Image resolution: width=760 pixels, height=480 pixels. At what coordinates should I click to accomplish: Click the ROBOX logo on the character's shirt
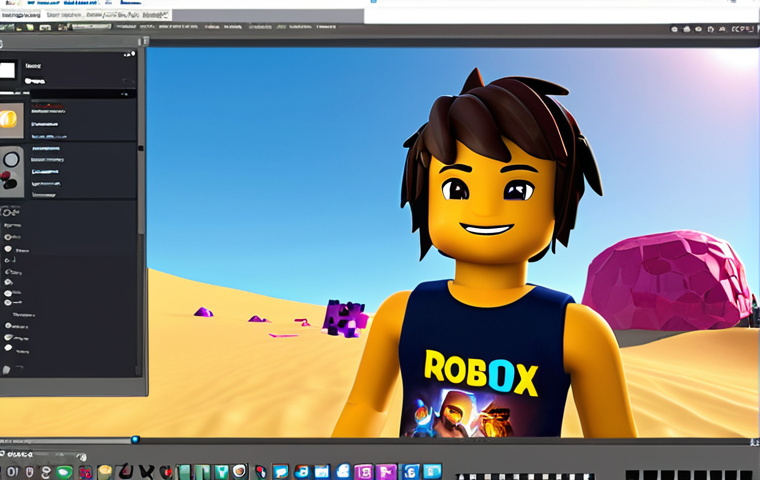pyautogui.click(x=481, y=372)
